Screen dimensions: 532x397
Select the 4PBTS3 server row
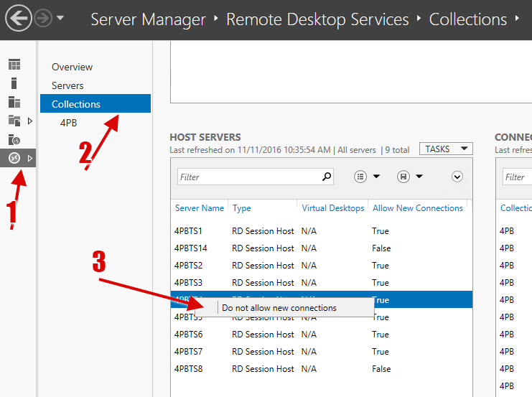pos(322,282)
